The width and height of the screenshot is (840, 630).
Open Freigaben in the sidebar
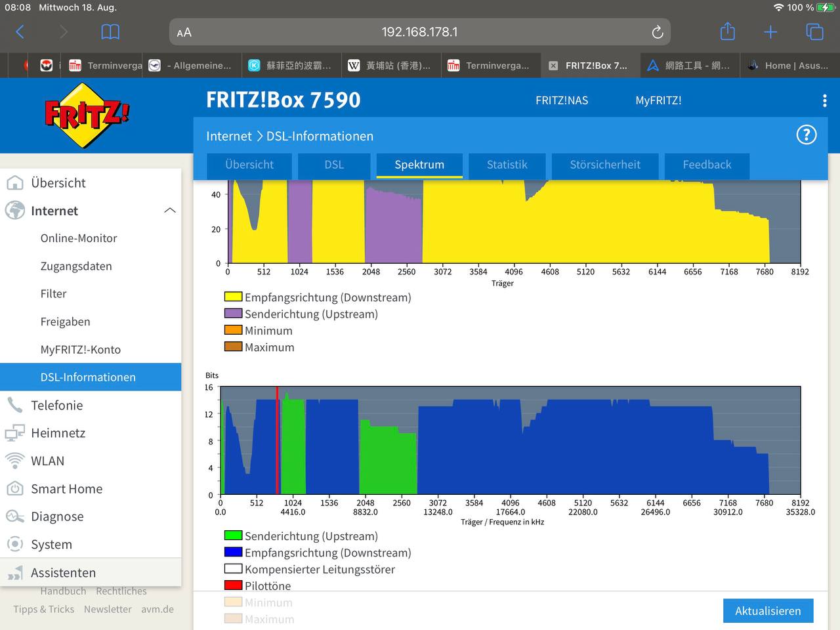(66, 322)
